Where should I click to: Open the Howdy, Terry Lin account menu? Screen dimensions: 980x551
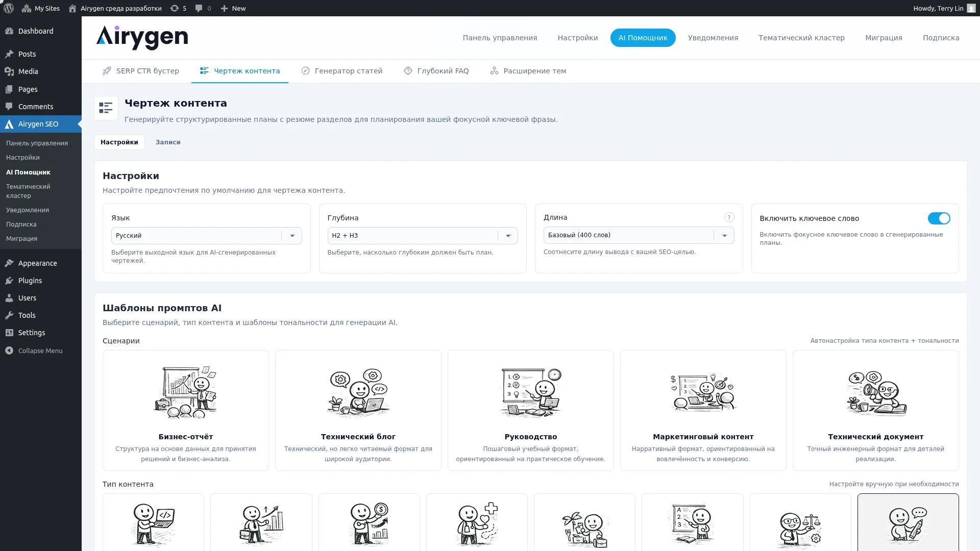pyautogui.click(x=944, y=8)
